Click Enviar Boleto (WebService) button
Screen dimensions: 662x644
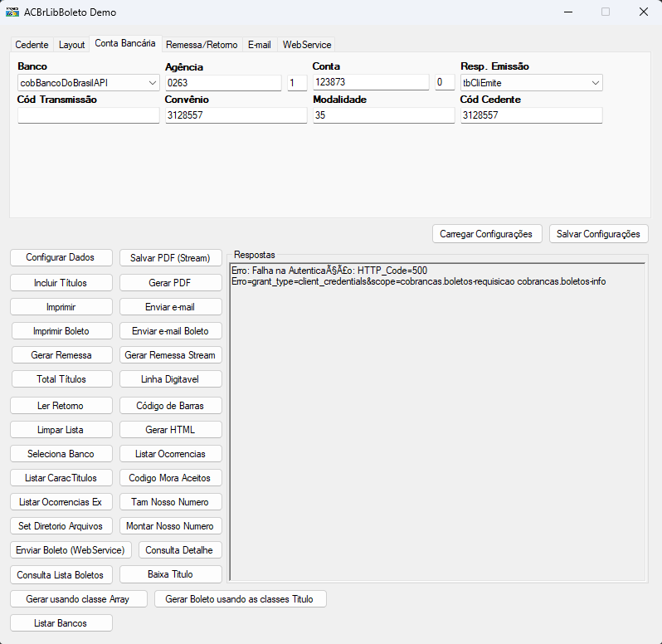coord(71,550)
